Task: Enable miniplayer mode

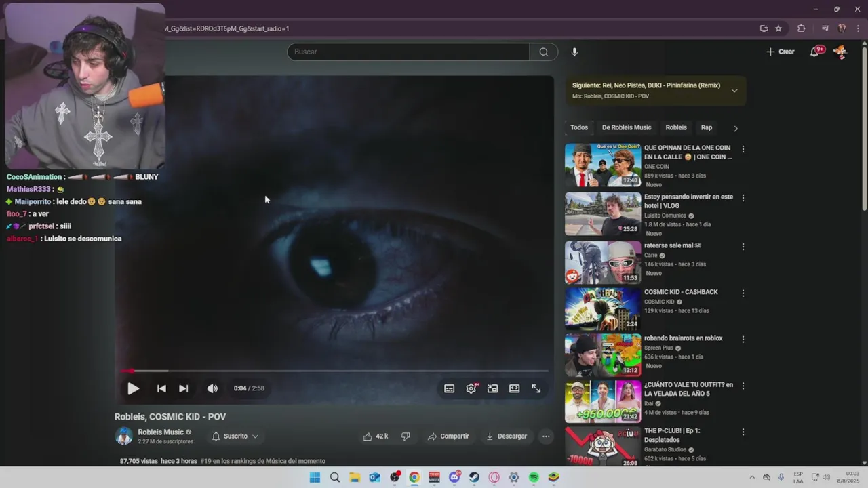Action: click(x=493, y=388)
